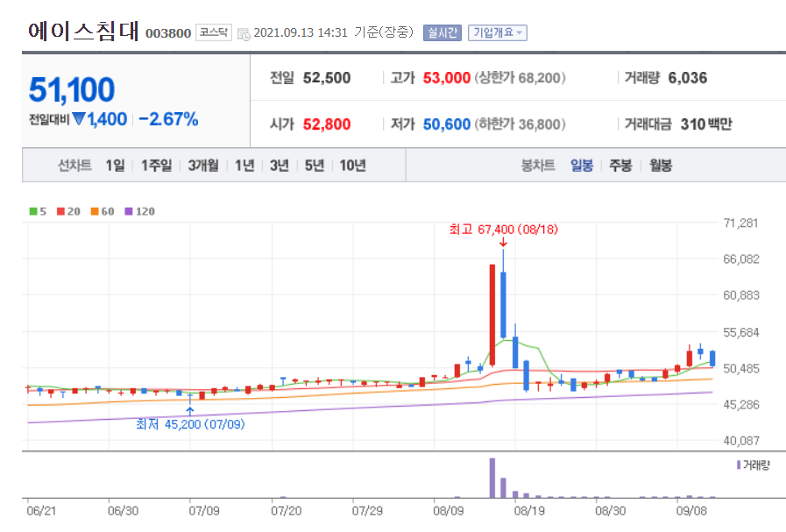The image size is (786, 532).
Task: Click the red 20-day moving average swatch
Action: pos(60,211)
